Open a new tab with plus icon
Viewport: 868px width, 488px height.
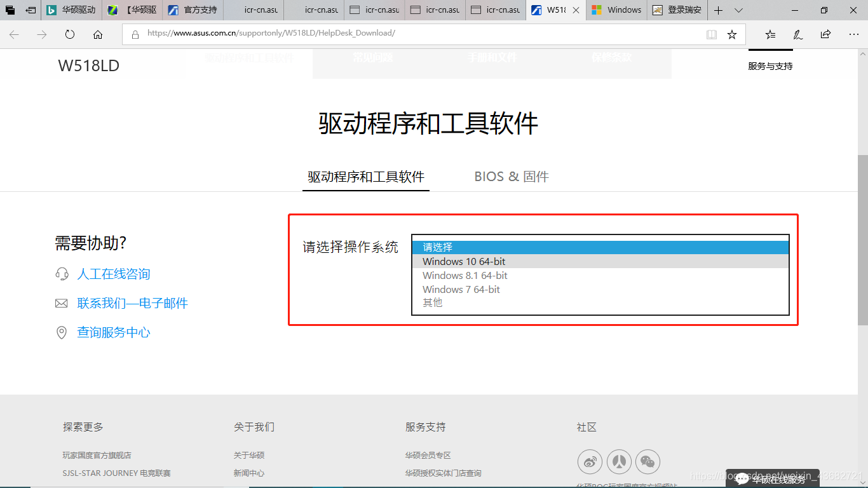pos(718,10)
